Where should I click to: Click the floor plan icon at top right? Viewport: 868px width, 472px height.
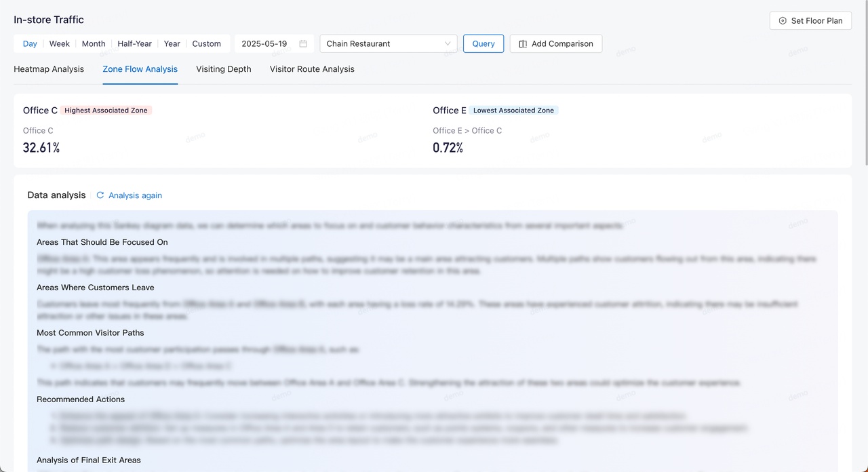[783, 21]
